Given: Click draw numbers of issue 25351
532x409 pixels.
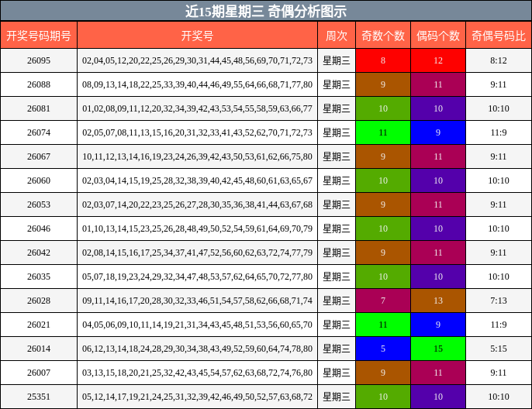Looking at the screenshot, I should coord(197,397).
